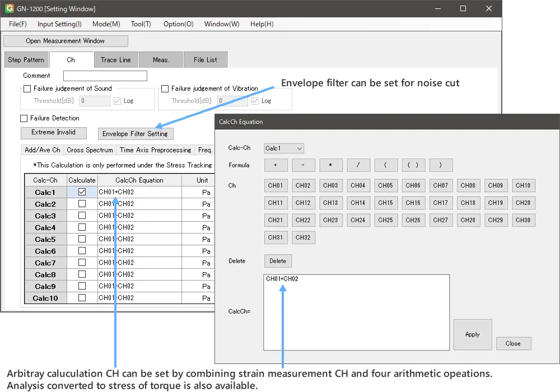Click the Delete button in equation dialog
This screenshot has width=560, height=392.
278,261
